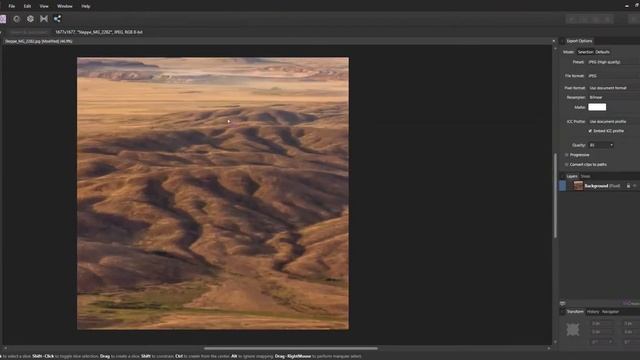
Task: Click the steppe landscape image on canvas
Action: (213, 193)
